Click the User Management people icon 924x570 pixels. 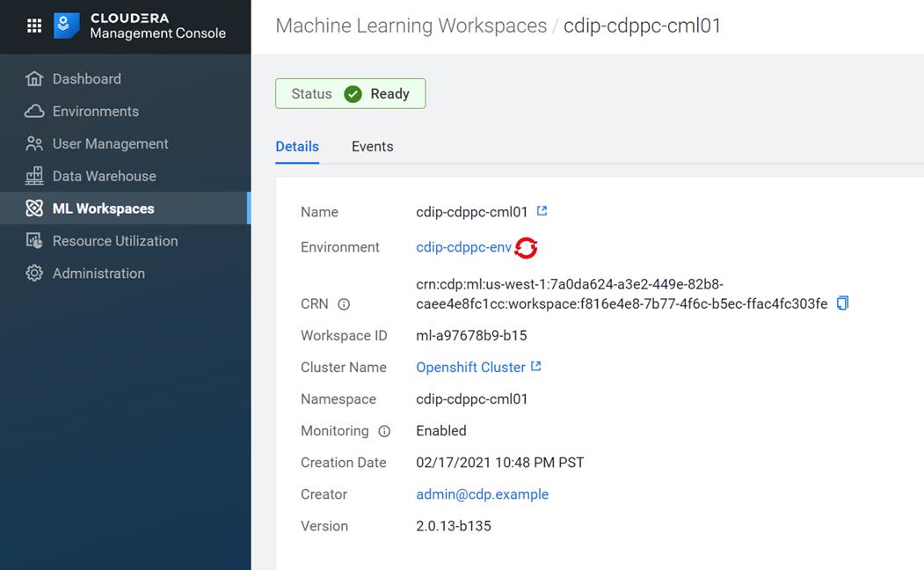[34, 143]
